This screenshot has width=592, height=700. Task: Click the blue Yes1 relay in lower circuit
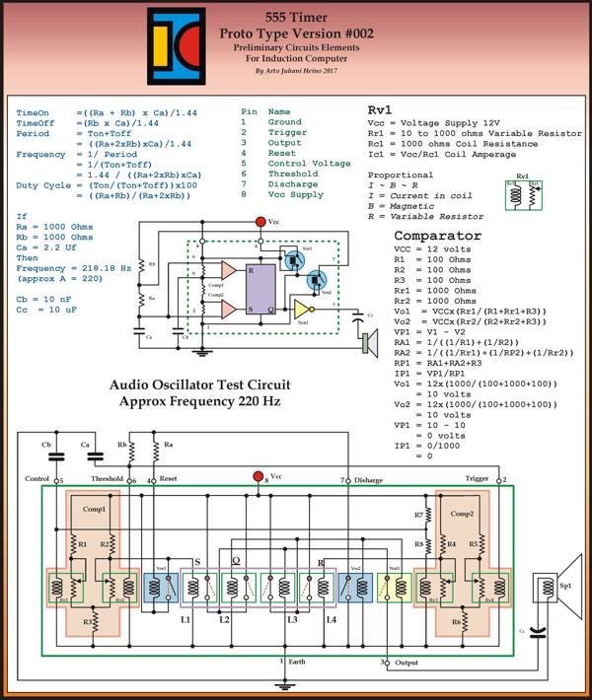pos(161,590)
